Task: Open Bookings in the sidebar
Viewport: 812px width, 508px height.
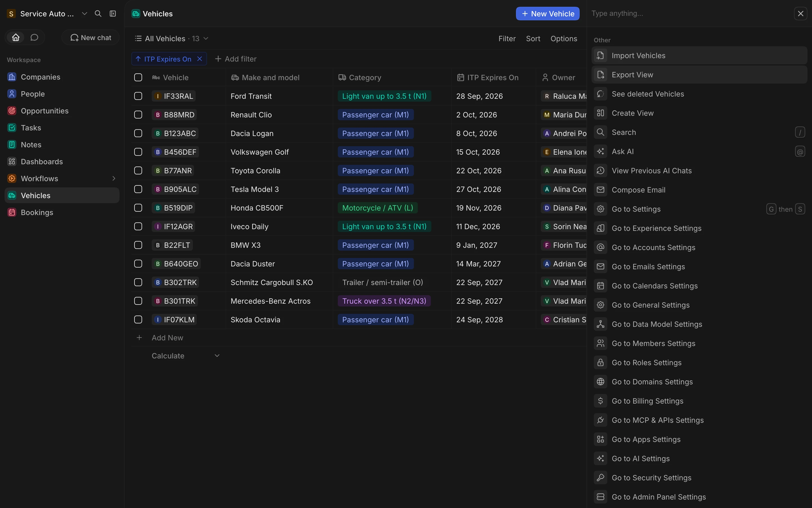Action: point(62,212)
